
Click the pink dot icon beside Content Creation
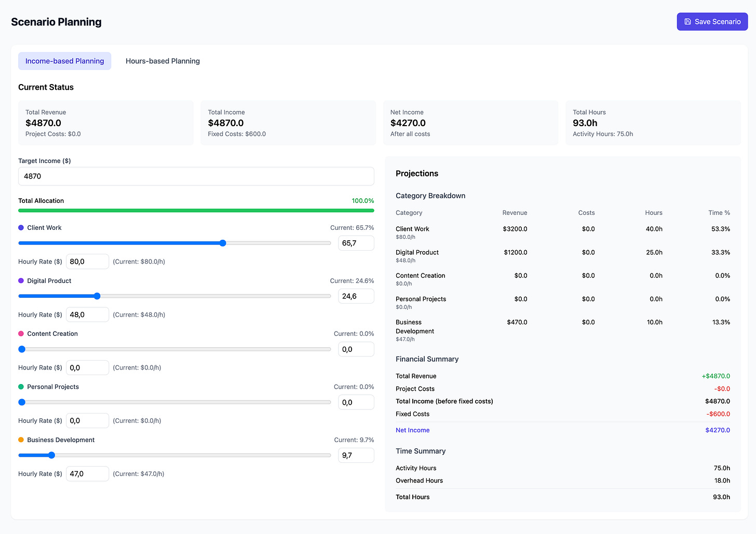tap(20, 334)
